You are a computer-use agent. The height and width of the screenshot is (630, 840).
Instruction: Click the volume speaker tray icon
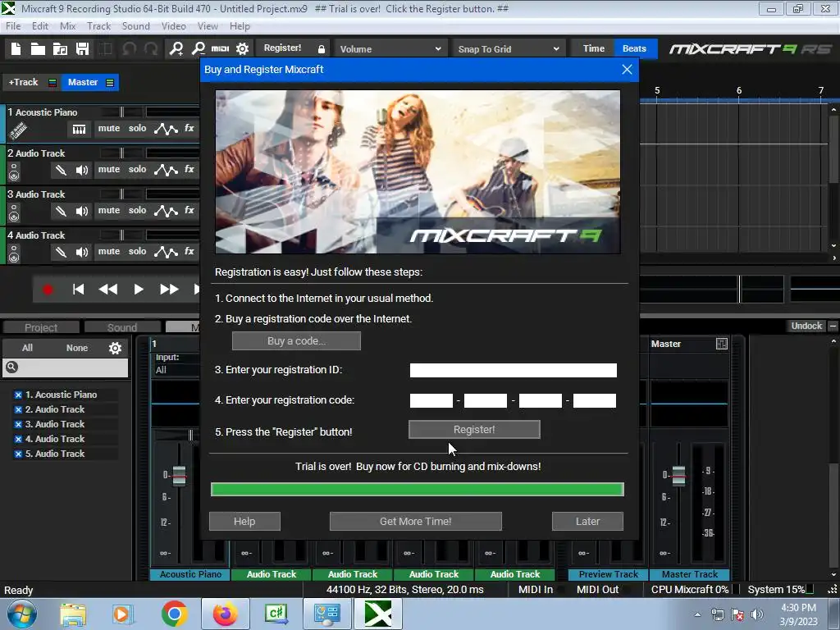757,614
